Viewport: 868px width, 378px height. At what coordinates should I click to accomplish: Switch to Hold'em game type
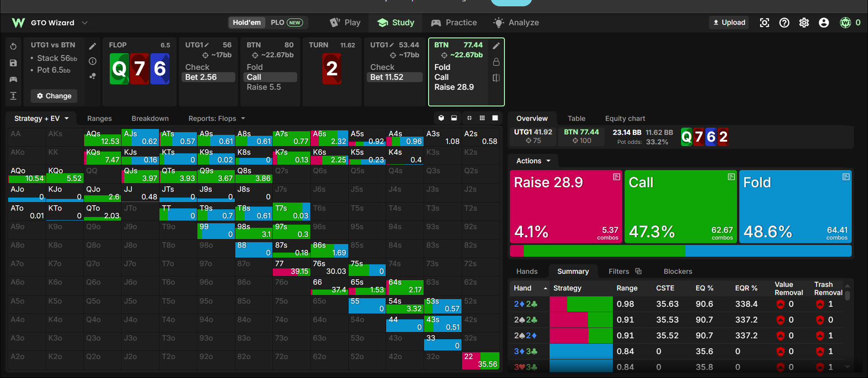tap(247, 23)
